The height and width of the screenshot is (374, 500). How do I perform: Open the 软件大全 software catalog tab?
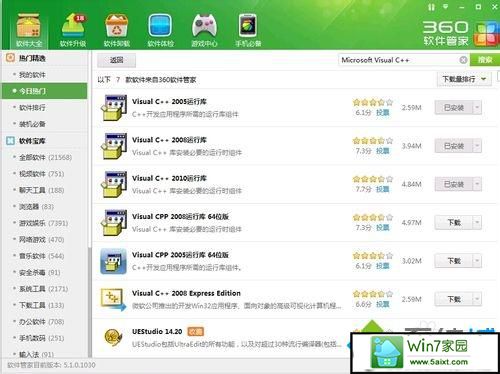[x=29, y=31]
